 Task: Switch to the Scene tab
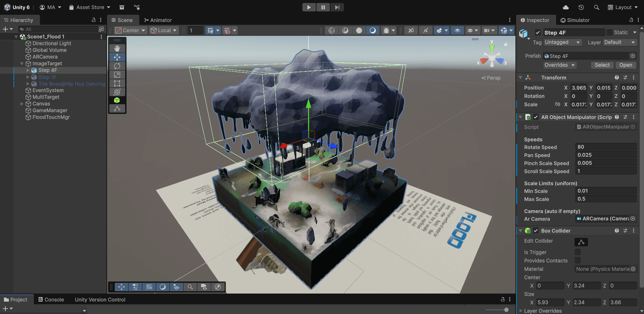click(x=122, y=20)
